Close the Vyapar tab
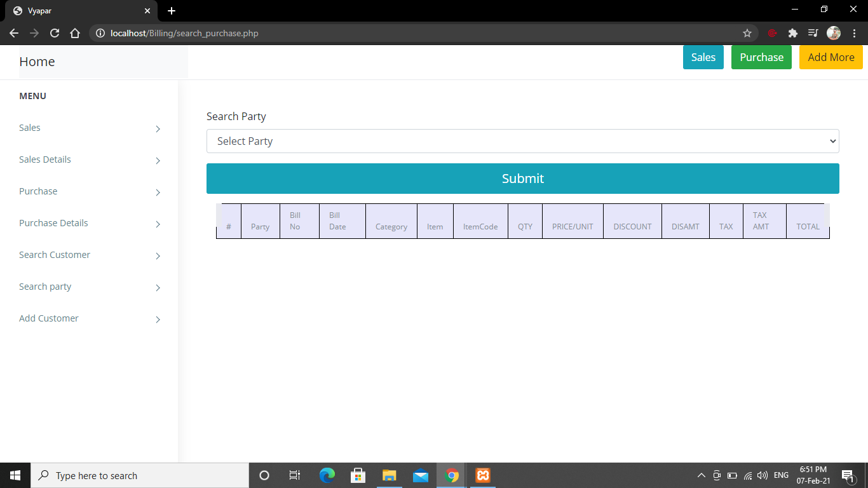868x488 pixels. coord(147,11)
